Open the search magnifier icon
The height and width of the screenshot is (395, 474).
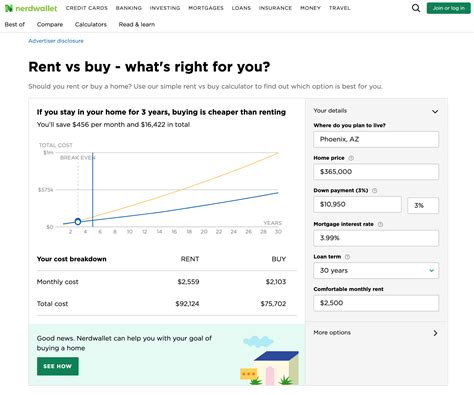(x=416, y=8)
